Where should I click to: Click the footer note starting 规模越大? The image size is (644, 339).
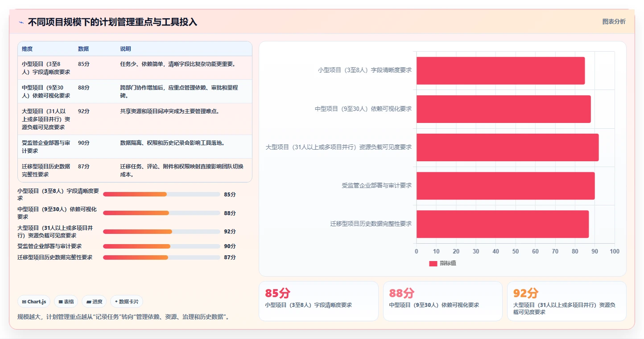123,317
